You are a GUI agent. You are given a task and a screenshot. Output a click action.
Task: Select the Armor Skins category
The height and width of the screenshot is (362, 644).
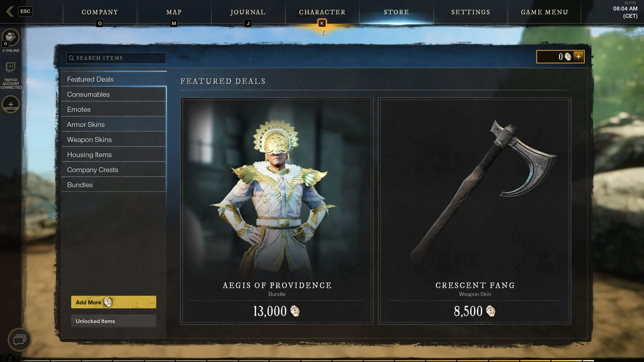click(114, 125)
